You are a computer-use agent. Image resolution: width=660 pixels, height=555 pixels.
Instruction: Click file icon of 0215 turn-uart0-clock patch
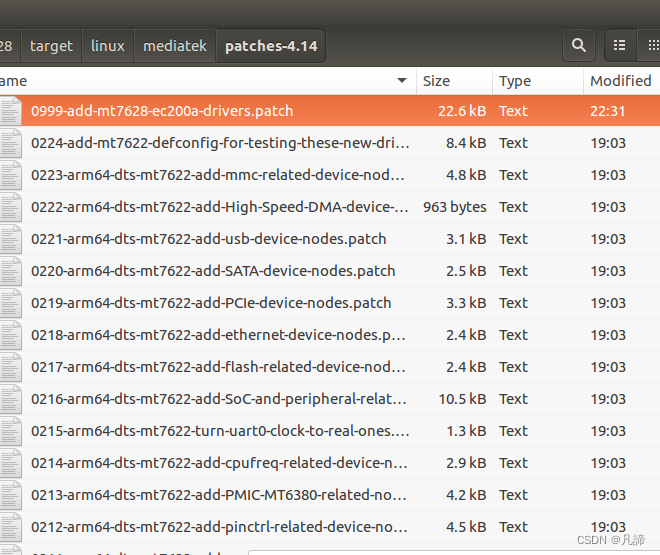click(10, 431)
